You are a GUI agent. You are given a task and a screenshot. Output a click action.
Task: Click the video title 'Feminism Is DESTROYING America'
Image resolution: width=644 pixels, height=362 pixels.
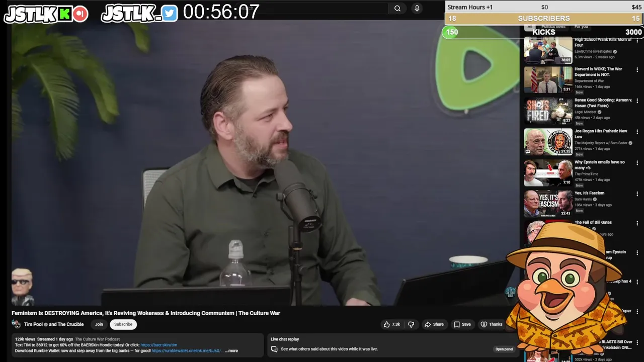tap(146, 313)
